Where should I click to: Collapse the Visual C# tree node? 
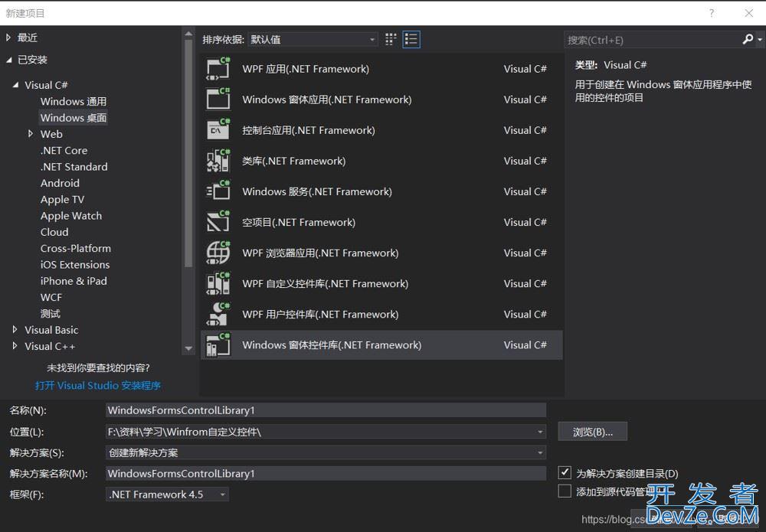point(15,85)
